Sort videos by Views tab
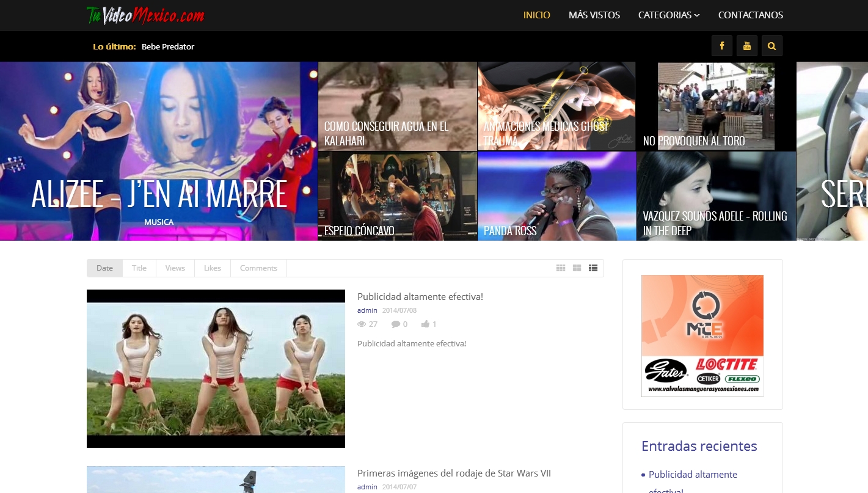The width and height of the screenshot is (868, 493). (175, 268)
